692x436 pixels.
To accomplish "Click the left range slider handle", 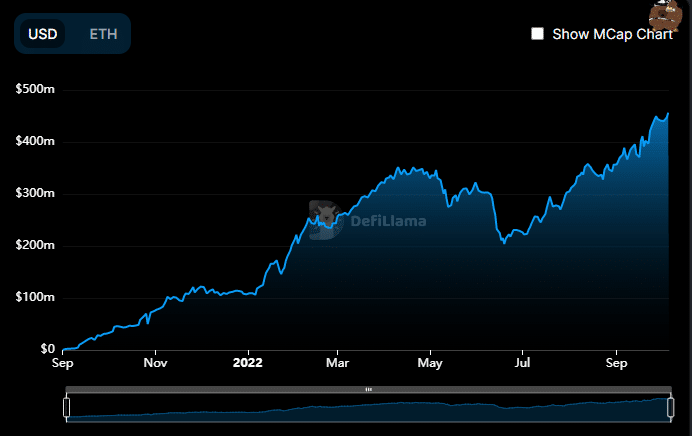I will 67,407.
